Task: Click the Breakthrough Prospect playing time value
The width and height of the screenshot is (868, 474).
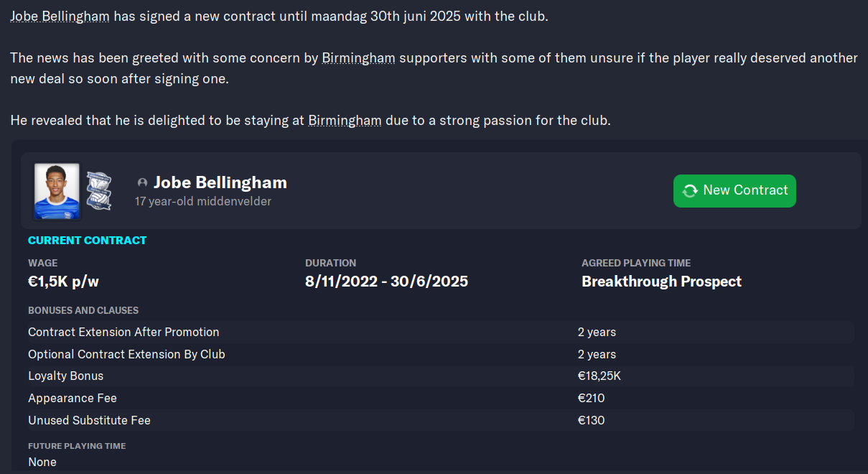Action: 661,282
